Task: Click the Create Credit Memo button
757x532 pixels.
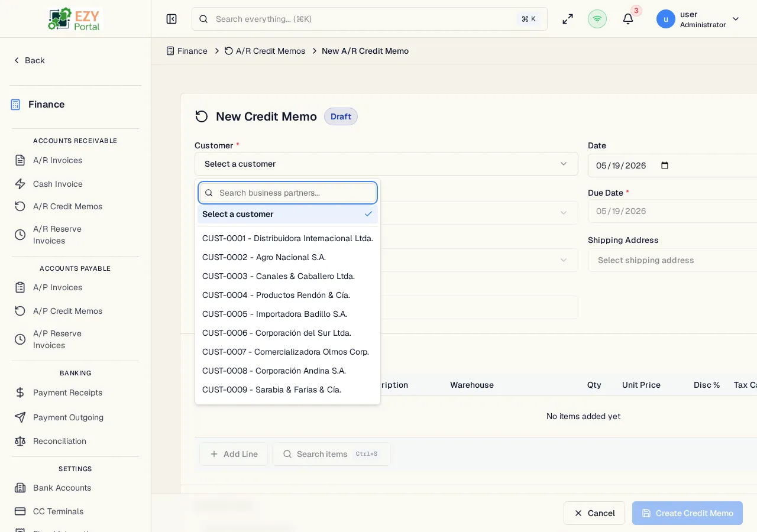Action: tap(687, 513)
